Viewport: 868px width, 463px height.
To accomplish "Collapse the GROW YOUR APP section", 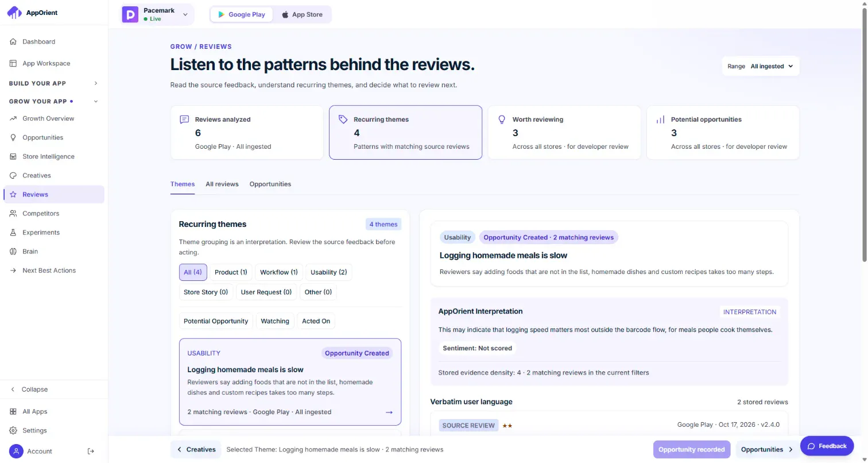I will click(54, 102).
